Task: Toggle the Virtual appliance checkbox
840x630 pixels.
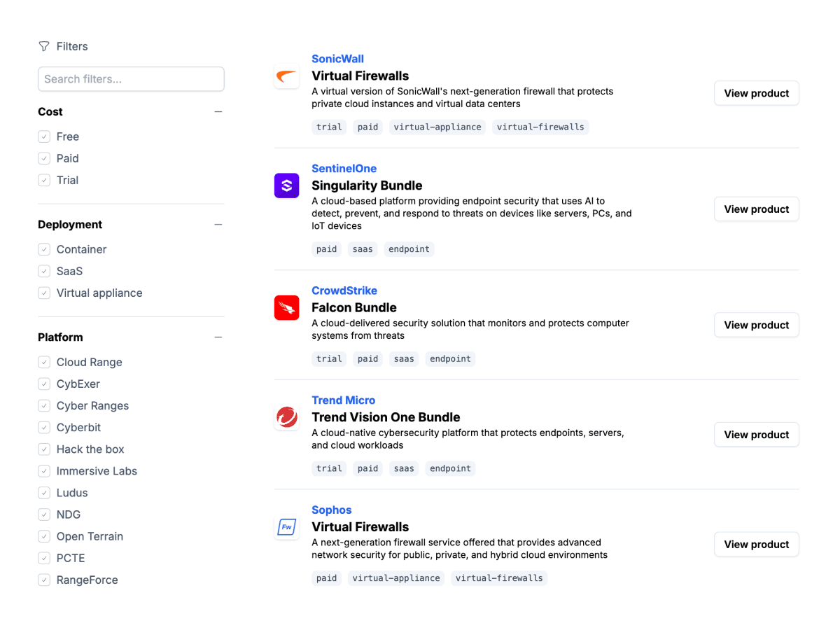Action: pos(44,293)
